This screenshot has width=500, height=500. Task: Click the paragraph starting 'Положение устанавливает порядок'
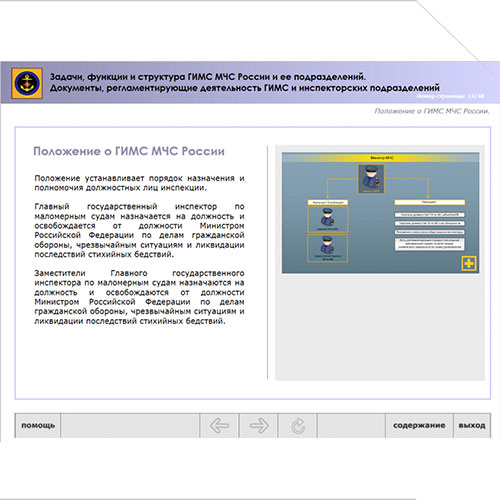click(139, 183)
